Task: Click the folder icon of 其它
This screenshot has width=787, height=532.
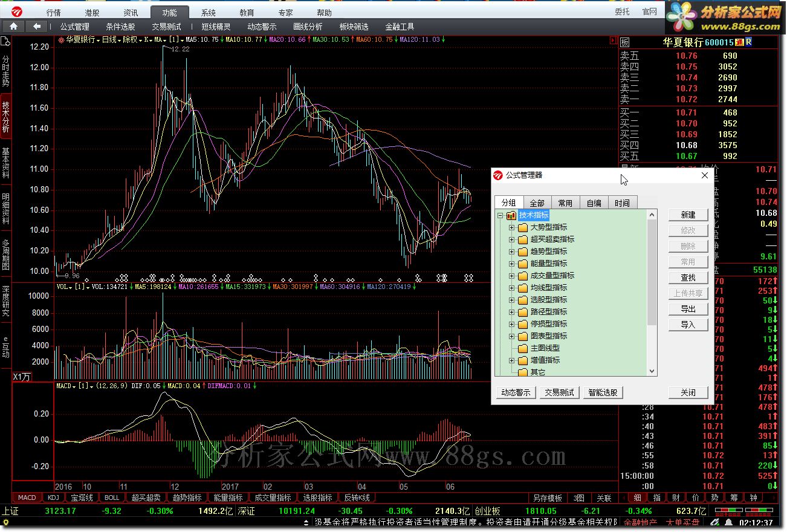Action: 523,372
